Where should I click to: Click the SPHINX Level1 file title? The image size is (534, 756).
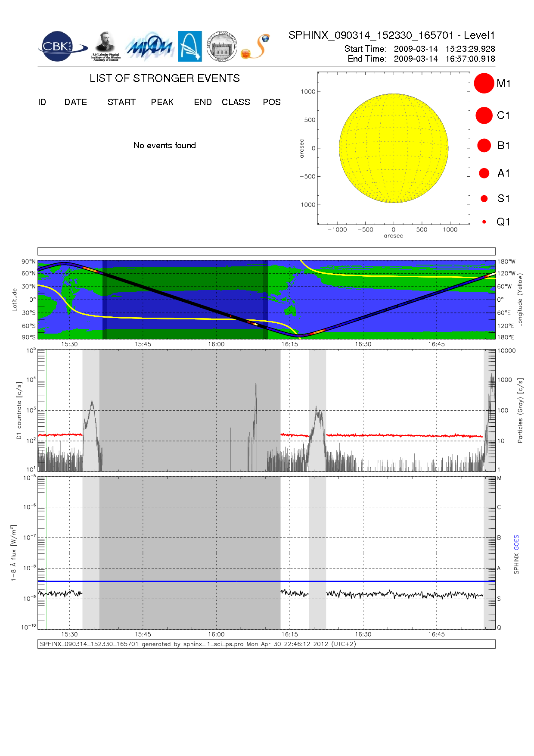pos(391,35)
